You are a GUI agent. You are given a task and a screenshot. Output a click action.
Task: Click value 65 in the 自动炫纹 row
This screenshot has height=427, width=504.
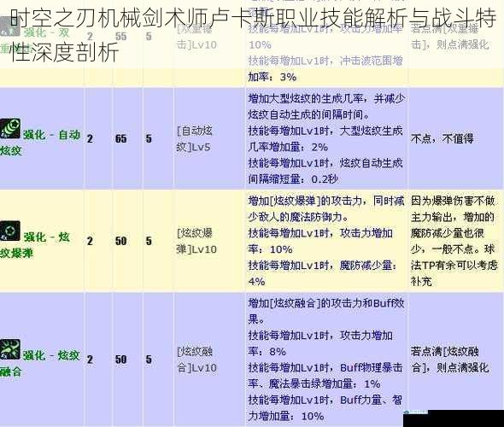point(120,138)
